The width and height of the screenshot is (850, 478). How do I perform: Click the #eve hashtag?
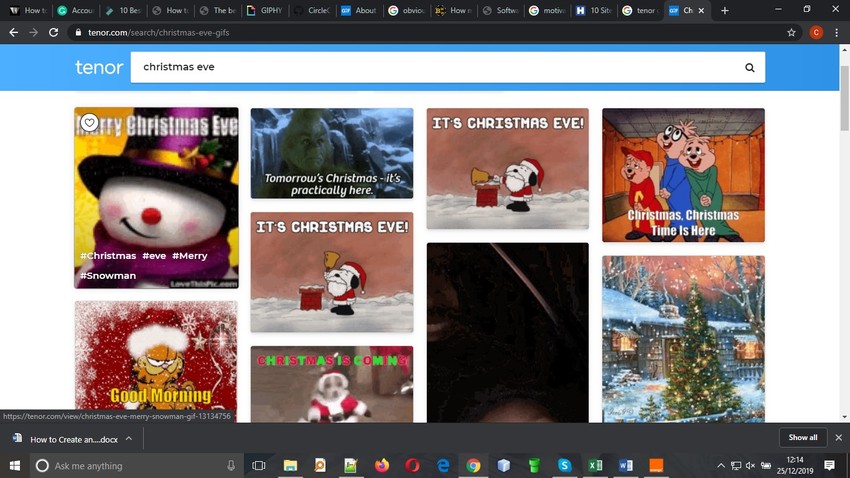pyautogui.click(x=154, y=255)
